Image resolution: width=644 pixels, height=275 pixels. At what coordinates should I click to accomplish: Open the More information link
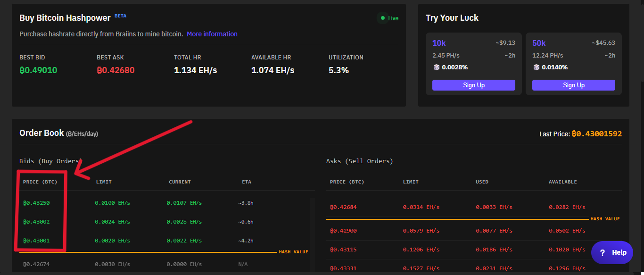tap(212, 34)
